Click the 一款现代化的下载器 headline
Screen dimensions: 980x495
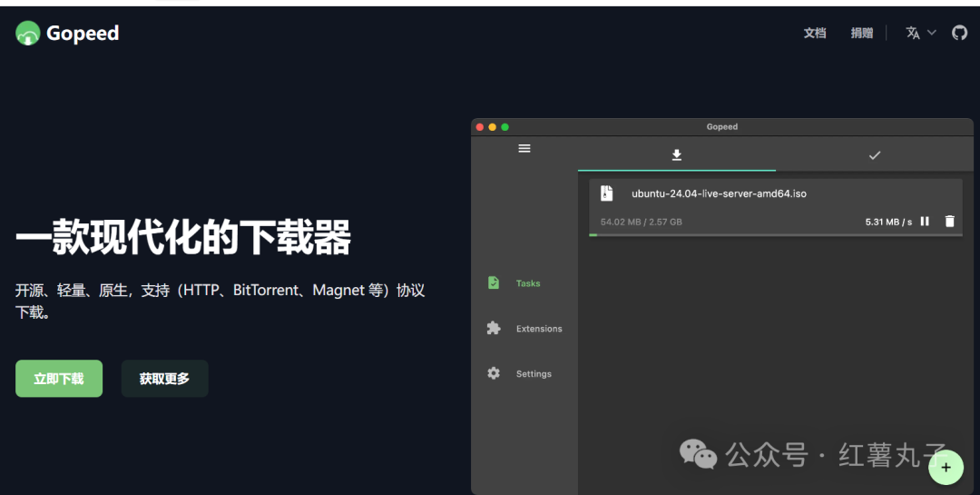(x=183, y=237)
